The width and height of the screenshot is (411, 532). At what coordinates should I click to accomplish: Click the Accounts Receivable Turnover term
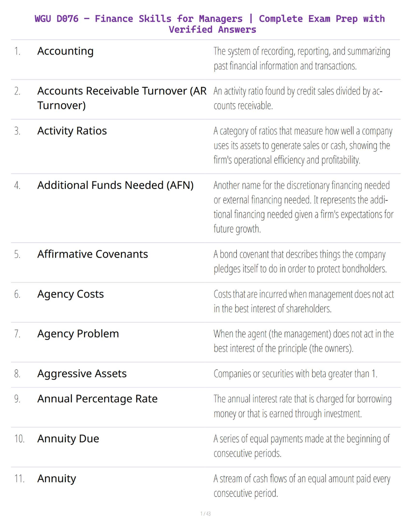click(x=122, y=98)
